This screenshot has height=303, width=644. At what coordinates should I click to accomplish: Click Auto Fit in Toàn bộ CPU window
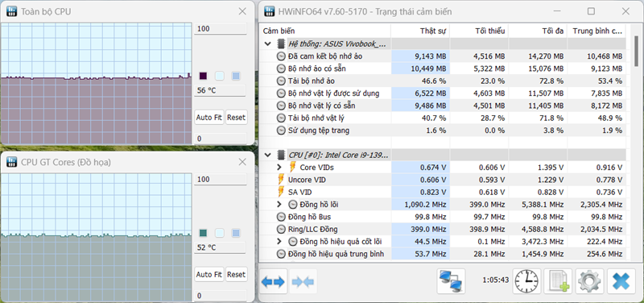coord(209,118)
